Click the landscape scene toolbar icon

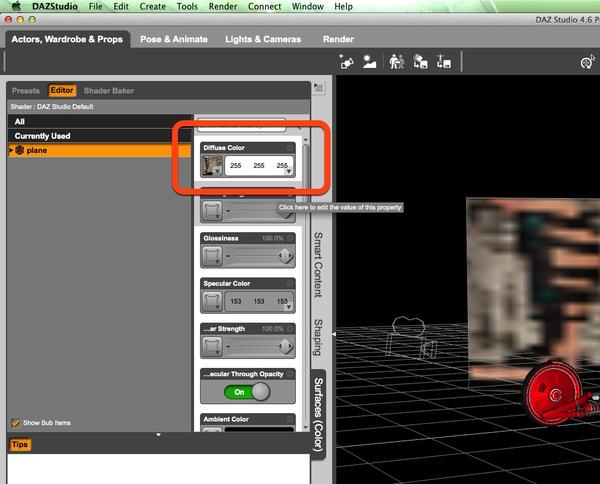coord(369,62)
